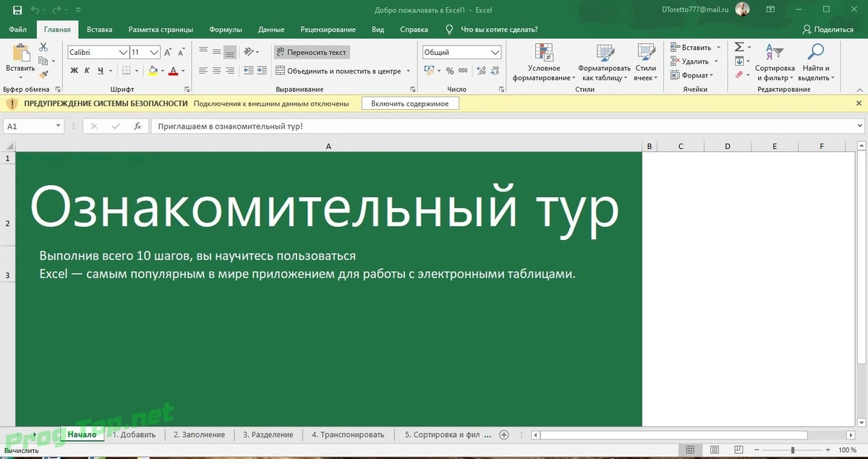Image resolution: width=868 pixels, height=459 pixels.
Task: Open Найти и выделить menu
Action: click(x=816, y=63)
